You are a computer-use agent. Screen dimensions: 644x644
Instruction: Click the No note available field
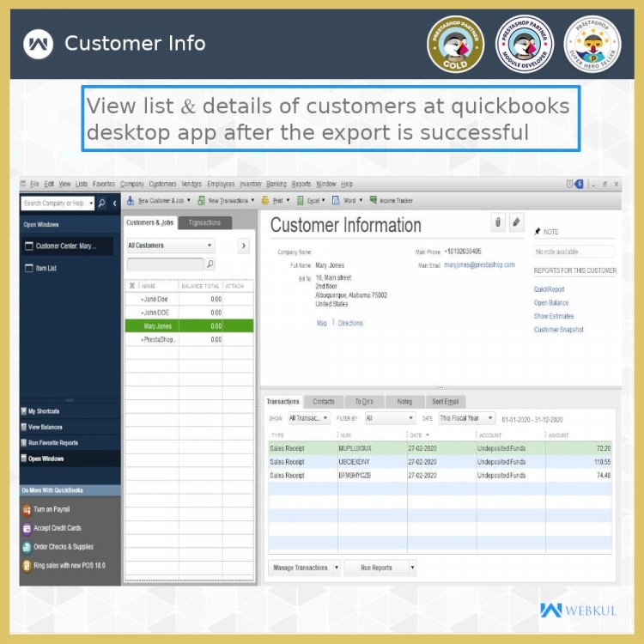click(x=574, y=252)
